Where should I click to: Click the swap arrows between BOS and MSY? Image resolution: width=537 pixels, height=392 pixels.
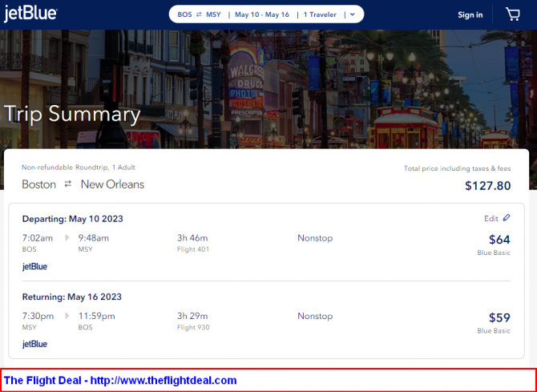(x=199, y=14)
